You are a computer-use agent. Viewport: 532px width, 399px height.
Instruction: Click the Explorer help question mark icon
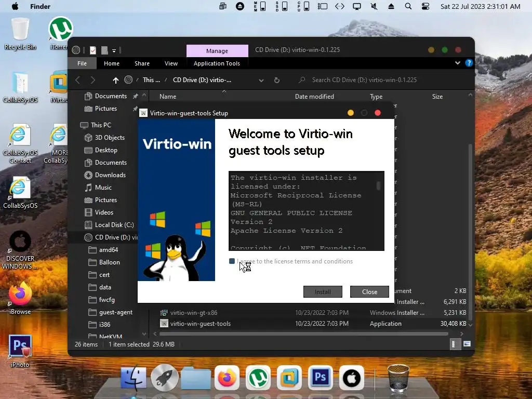click(x=469, y=63)
